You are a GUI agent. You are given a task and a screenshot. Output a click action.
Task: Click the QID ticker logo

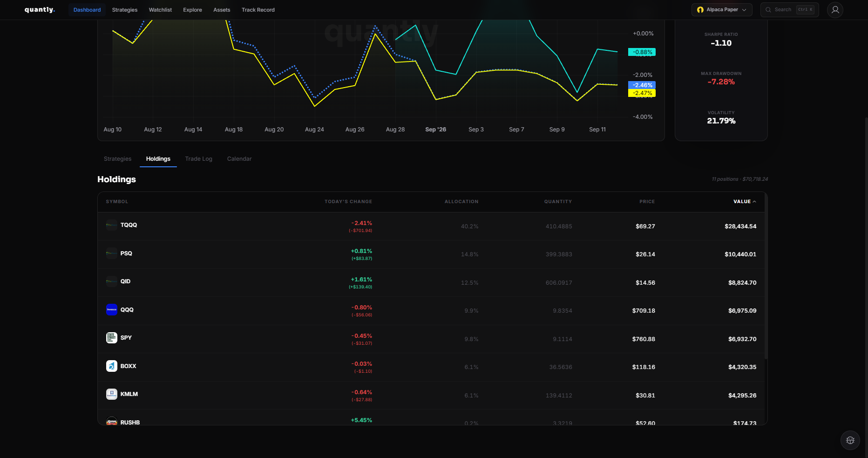click(x=111, y=281)
